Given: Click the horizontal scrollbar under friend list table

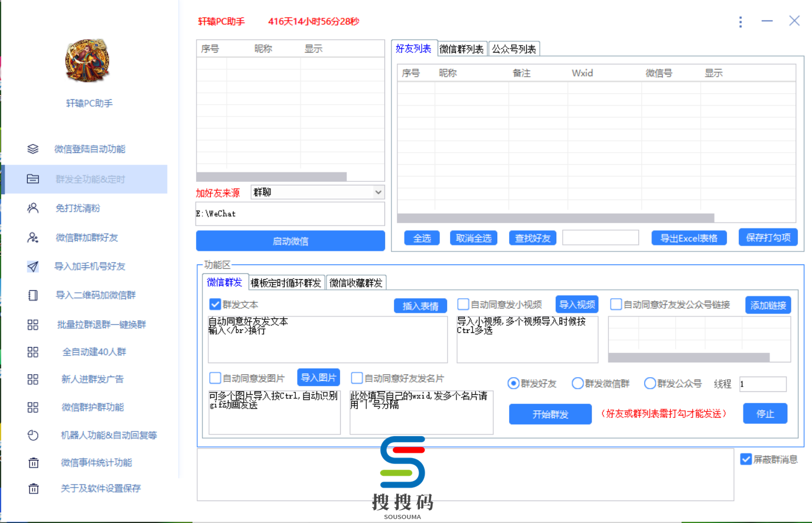Looking at the screenshot, I should 556,218.
